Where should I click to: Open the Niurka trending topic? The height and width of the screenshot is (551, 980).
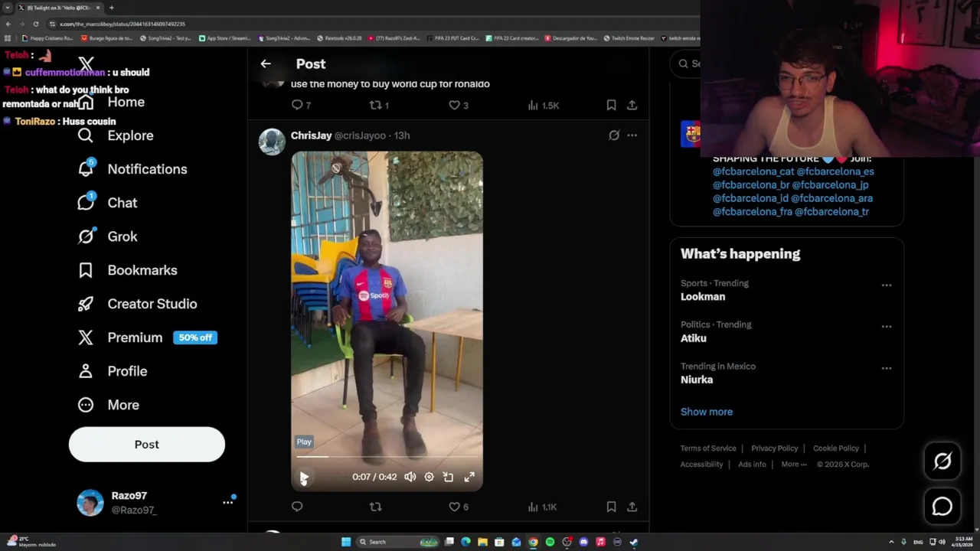(697, 380)
